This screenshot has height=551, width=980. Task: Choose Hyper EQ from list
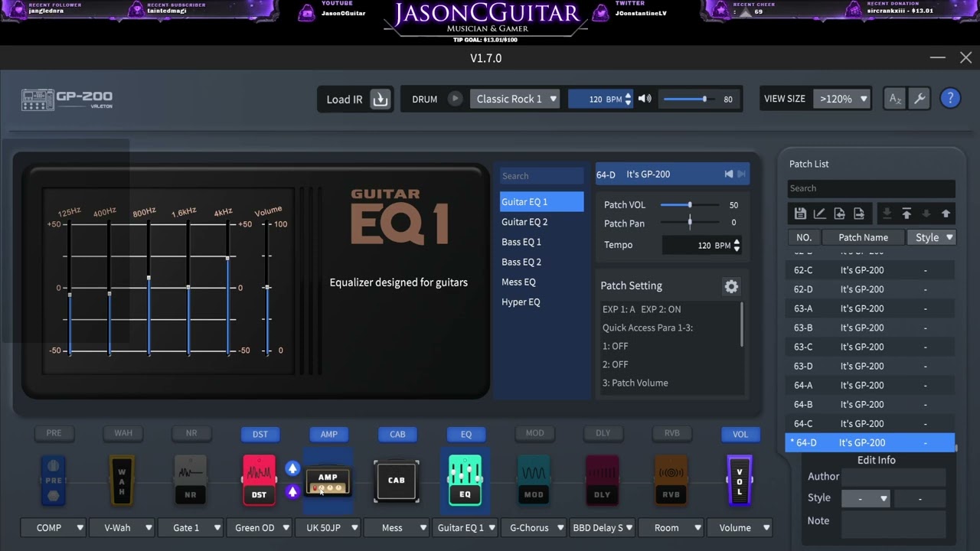pos(541,302)
